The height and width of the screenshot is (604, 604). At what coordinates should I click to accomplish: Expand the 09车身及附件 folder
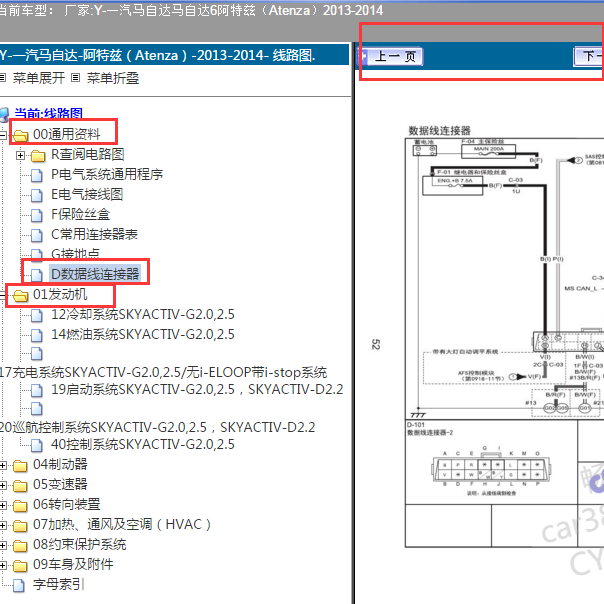[x=2, y=565]
